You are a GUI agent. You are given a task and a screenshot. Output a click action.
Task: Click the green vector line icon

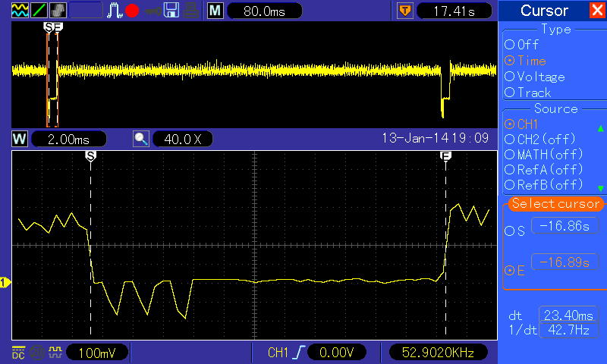pyautogui.click(x=39, y=11)
